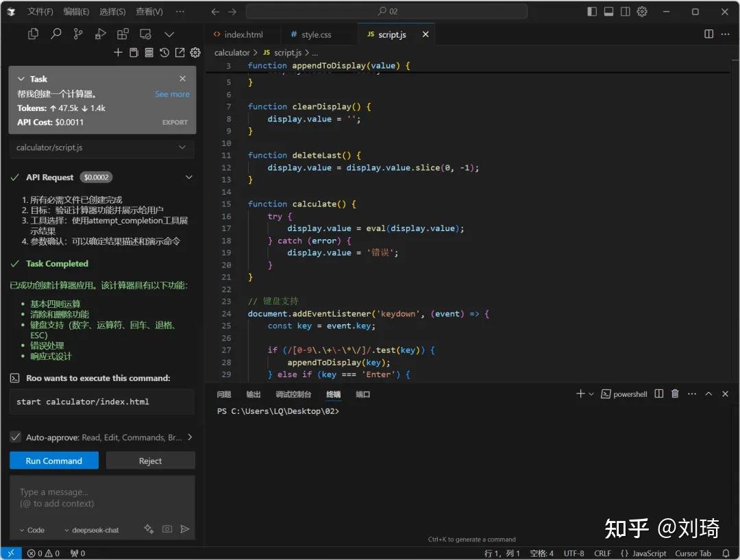
Task: Start a new task with plus icon
Action: coord(118,52)
